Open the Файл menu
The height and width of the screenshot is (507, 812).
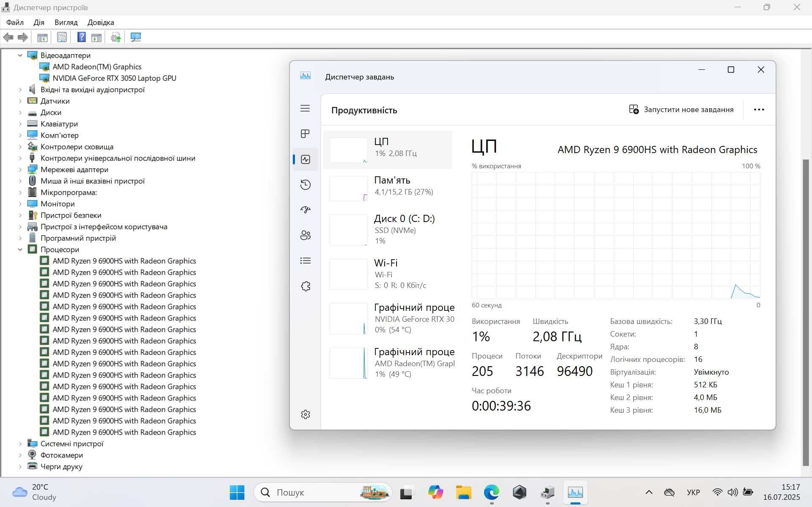point(15,22)
